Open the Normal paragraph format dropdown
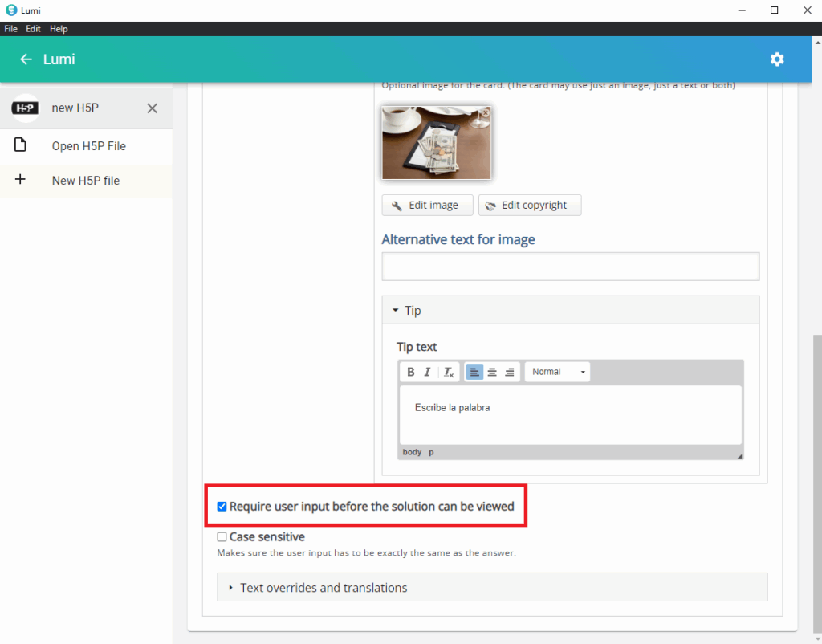822x644 pixels. (x=558, y=372)
